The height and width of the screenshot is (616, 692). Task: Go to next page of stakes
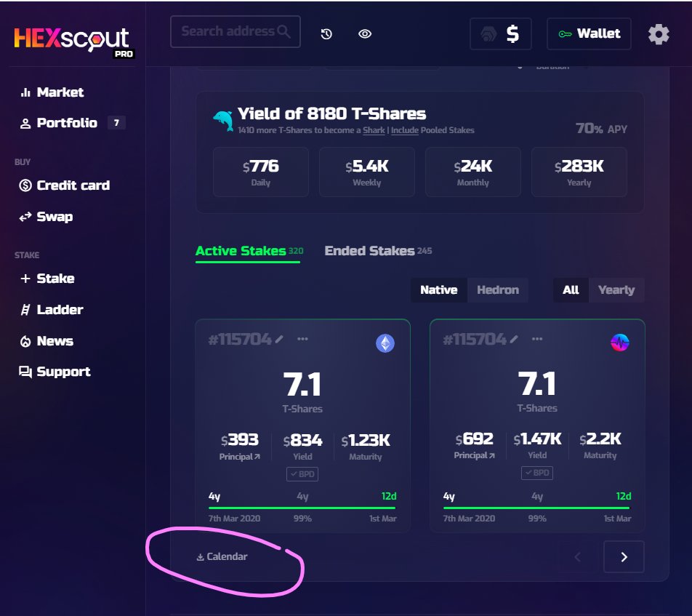[x=624, y=557]
